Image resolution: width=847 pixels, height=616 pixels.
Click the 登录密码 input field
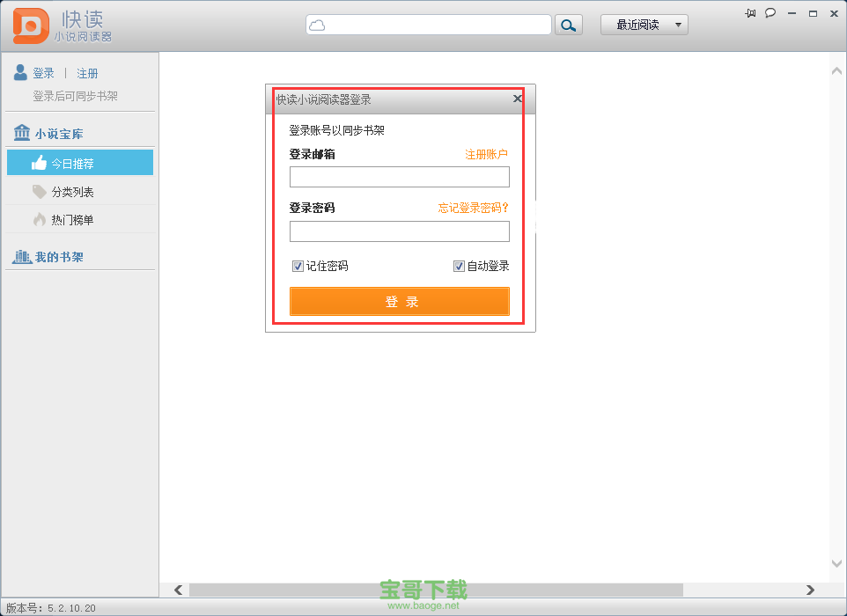[x=399, y=231]
